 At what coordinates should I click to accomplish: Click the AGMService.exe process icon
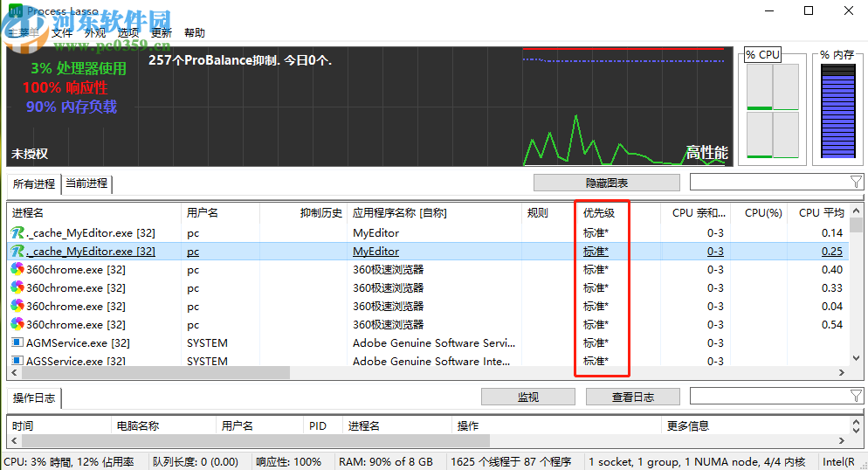pyautogui.click(x=17, y=342)
